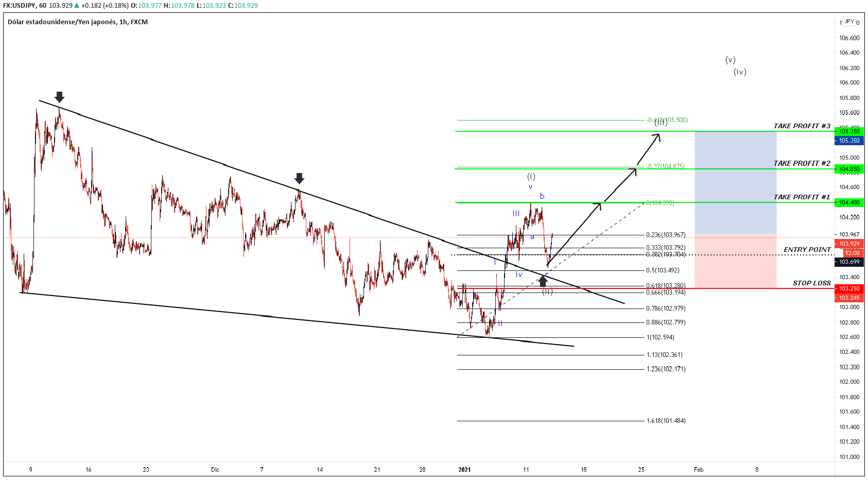Click the FX:USDJPY symbol header text
This screenshot has width=868, height=480.
24,6
